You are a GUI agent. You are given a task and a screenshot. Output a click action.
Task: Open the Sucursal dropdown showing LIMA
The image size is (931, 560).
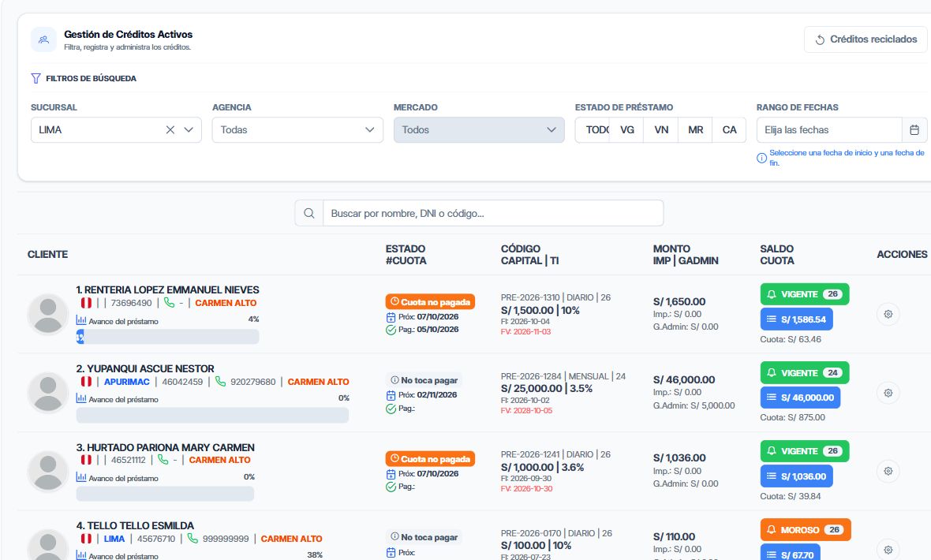117,130
